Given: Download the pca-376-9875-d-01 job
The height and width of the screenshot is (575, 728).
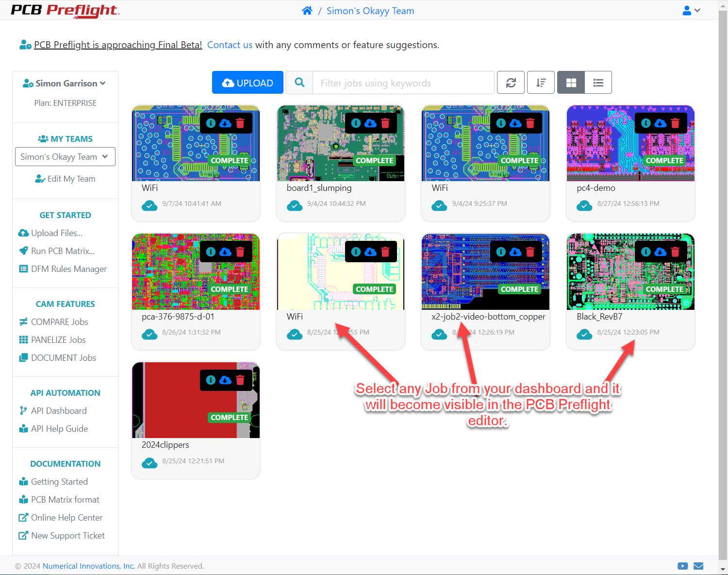Looking at the screenshot, I should [x=225, y=252].
